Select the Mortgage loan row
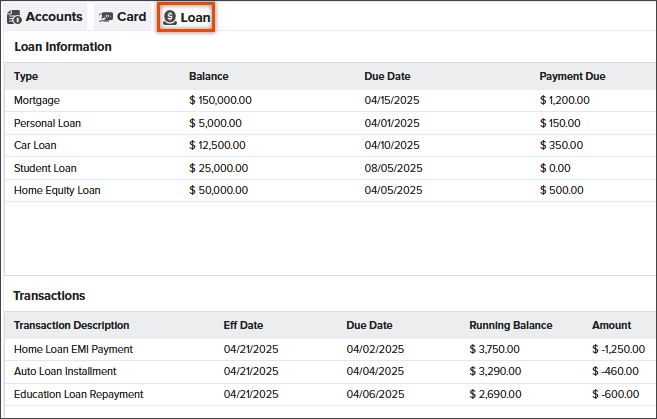 [x=330, y=101]
